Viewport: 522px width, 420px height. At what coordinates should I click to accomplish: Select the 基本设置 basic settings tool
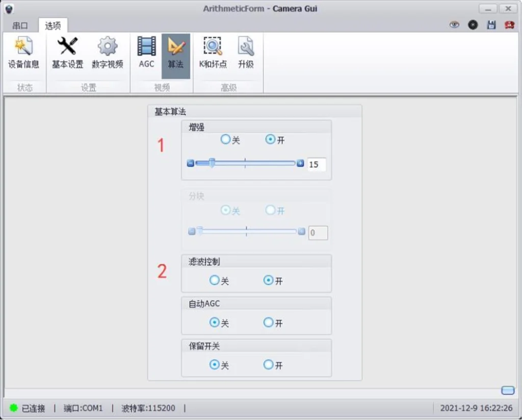67,52
